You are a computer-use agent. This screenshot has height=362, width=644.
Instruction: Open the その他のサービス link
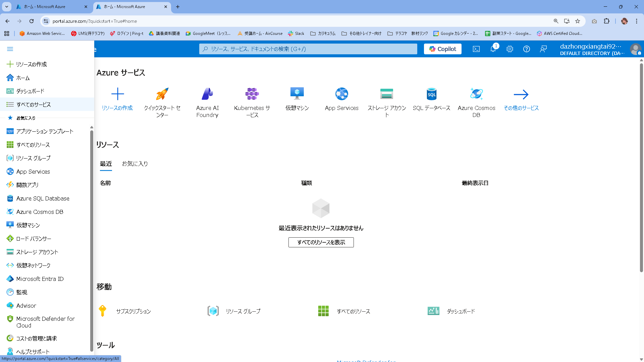click(x=521, y=108)
